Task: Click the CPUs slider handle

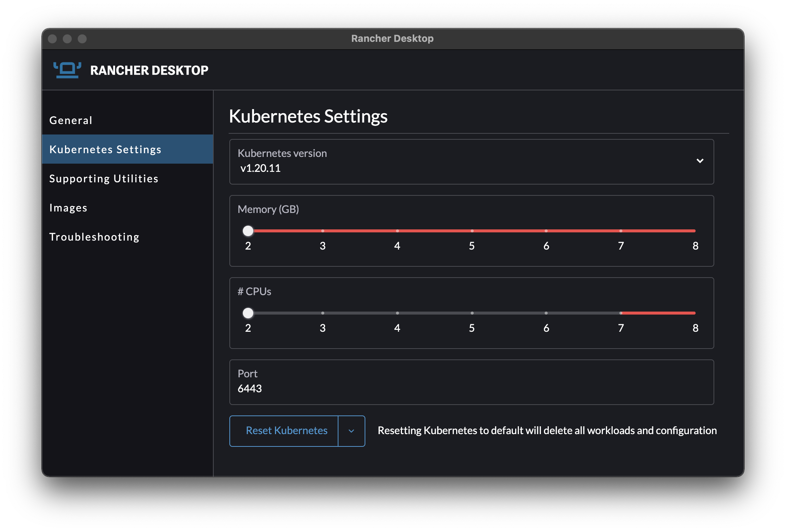Action: click(x=248, y=313)
